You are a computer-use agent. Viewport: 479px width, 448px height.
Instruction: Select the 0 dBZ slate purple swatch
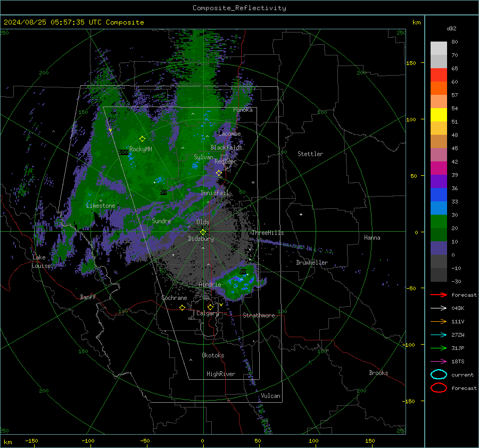coord(439,248)
